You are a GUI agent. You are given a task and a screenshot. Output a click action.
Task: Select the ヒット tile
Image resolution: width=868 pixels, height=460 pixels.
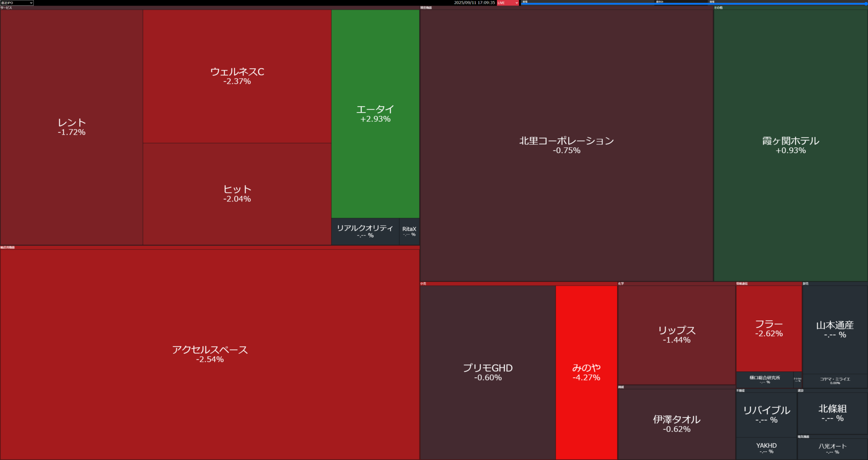(237, 194)
